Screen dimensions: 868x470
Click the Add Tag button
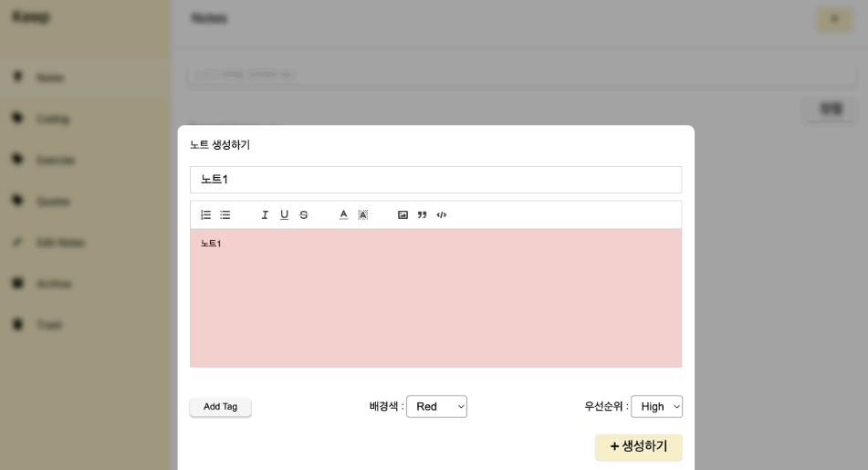click(220, 407)
